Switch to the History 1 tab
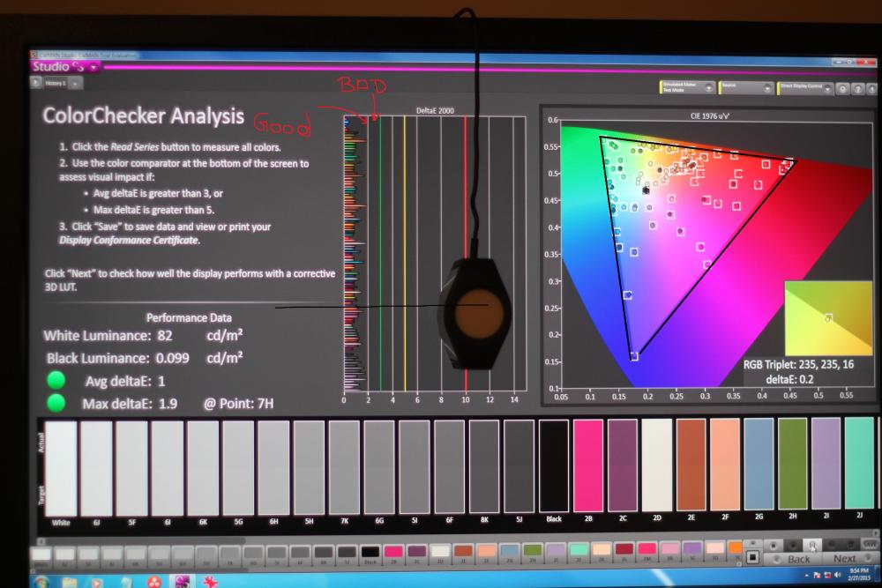This screenshot has height=588, width=882. click(55, 83)
